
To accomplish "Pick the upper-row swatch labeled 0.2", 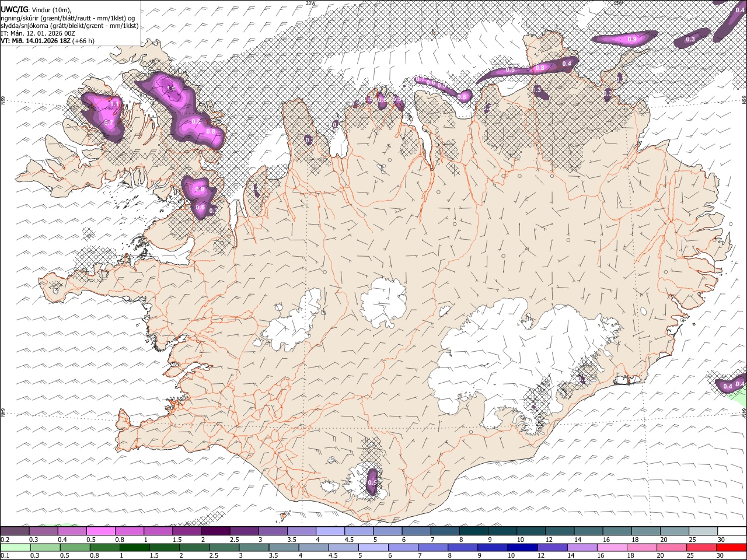I will coord(15,531).
